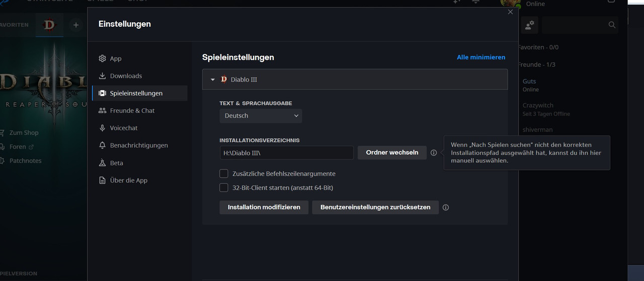644x281 pixels.
Task: Close the Einstellungen dialog
Action: coord(511,12)
